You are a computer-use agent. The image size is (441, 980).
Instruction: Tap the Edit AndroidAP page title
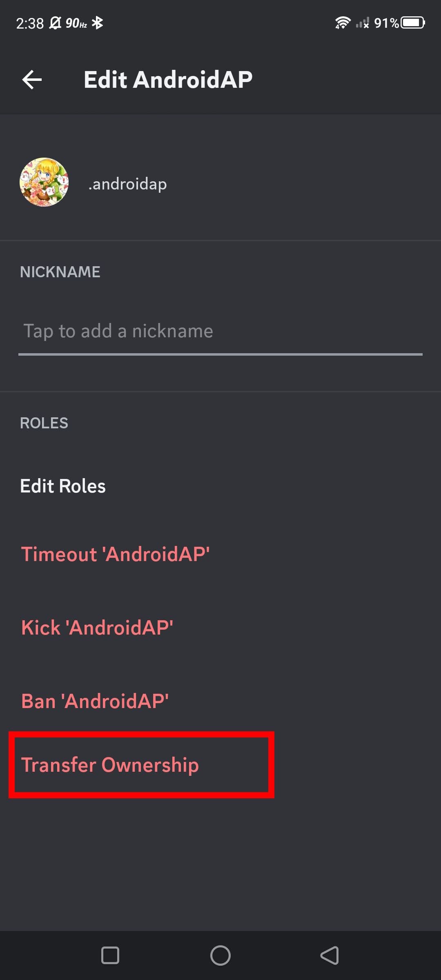click(x=168, y=79)
